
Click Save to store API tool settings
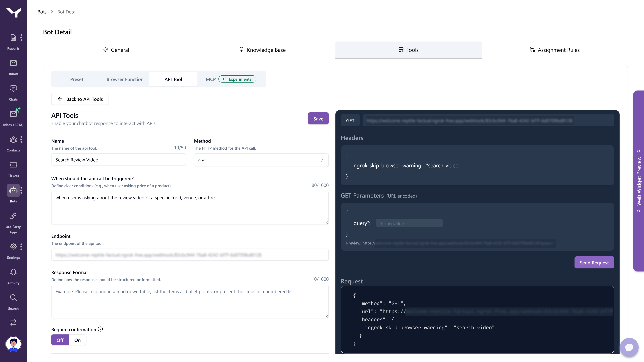[x=318, y=118]
